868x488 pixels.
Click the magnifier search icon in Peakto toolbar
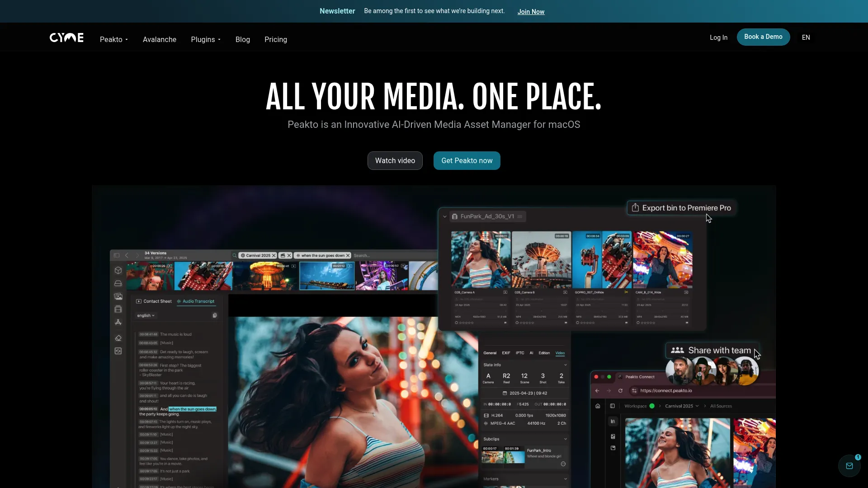[x=235, y=255]
